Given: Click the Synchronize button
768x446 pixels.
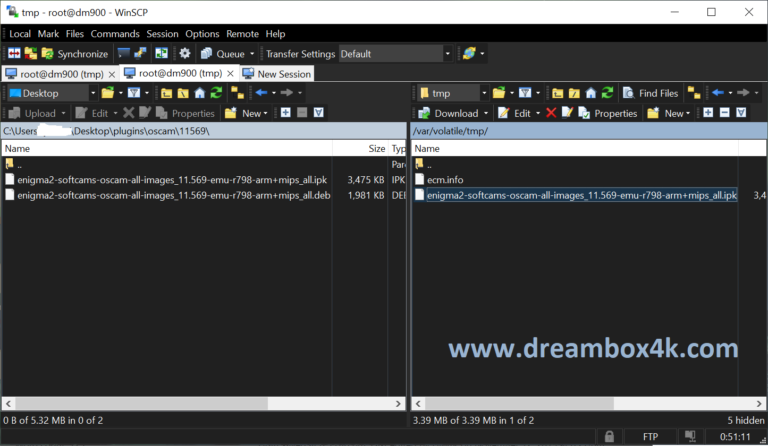Looking at the screenshot, I should [x=75, y=53].
